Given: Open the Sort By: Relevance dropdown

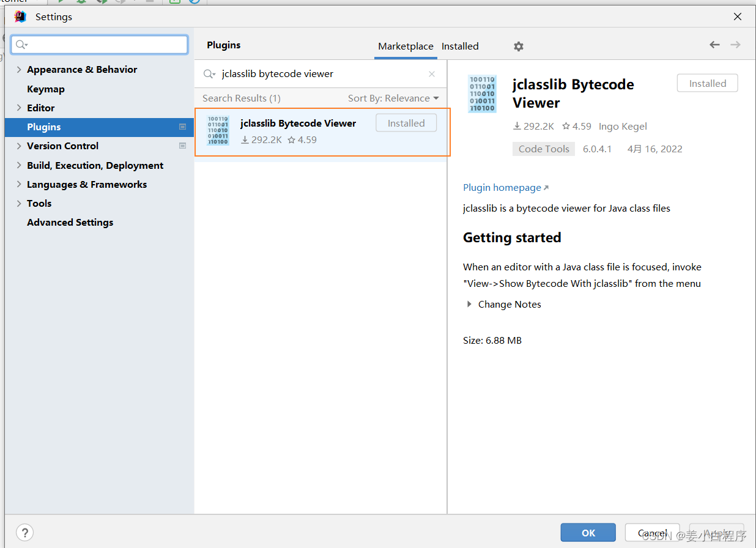Looking at the screenshot, I should pyautogui.click(x=393, y=98).
